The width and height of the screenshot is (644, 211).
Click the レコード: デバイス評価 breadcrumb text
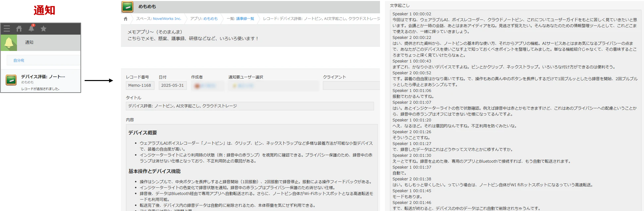321,19
